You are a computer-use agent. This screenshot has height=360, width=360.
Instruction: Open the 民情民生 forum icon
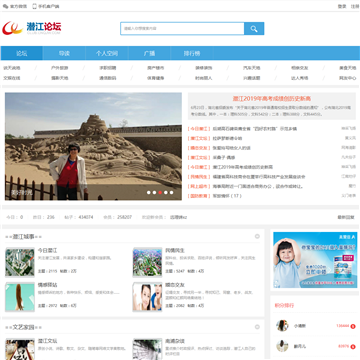click(147, 262)
